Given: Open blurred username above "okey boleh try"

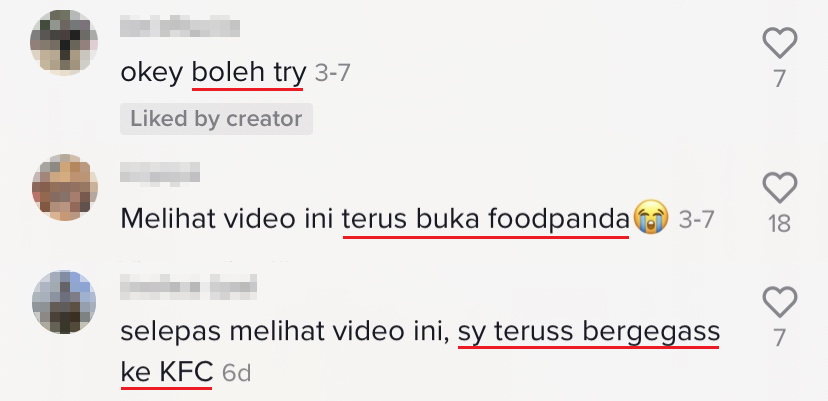Looking at the screenshot, I should [180, 27].
